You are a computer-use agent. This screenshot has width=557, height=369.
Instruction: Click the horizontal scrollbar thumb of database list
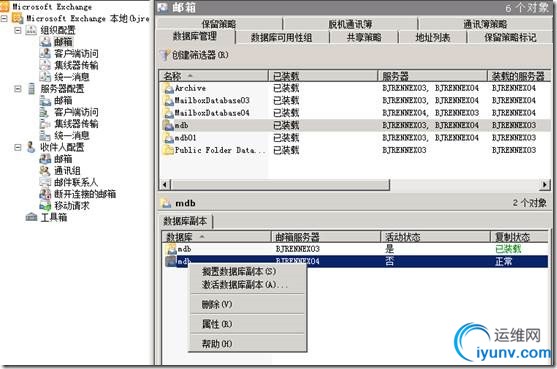(280, 185)
